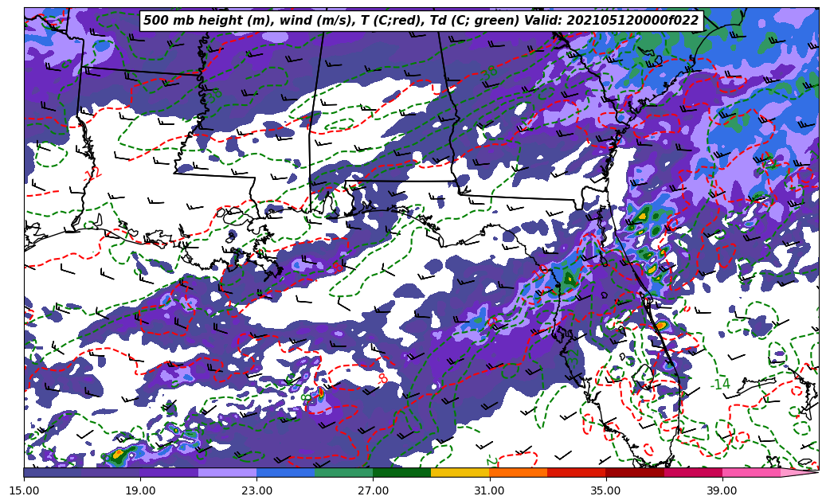Select the bright red colorbar segment
This screenshot has height=504, width=826.
(576, 473)
